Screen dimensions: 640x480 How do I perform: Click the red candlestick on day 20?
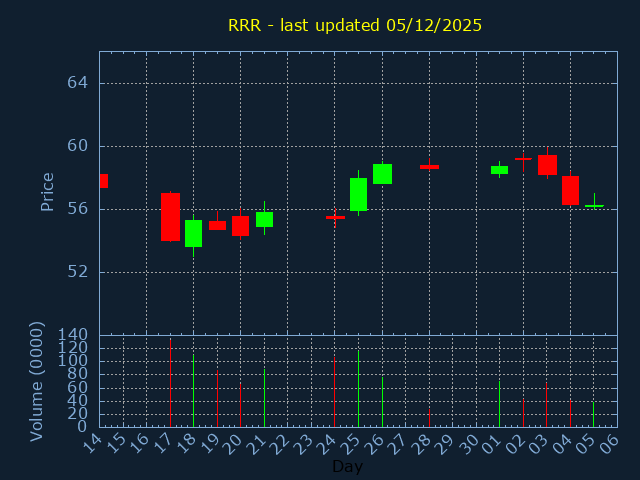(240, 225)
